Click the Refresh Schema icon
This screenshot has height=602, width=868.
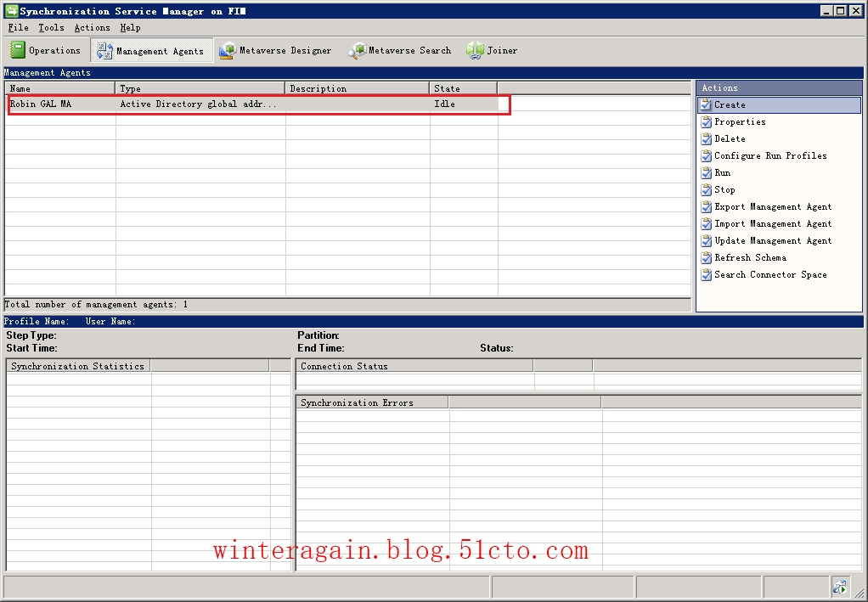706,258
